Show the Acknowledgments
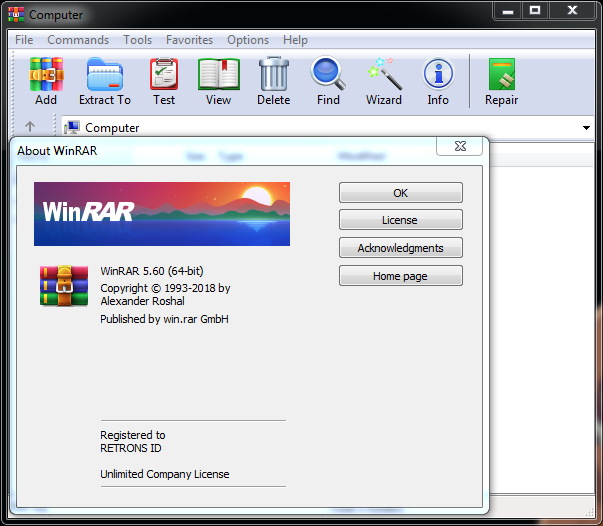This screenshot has width=603, height=526. tap(401, 248)
